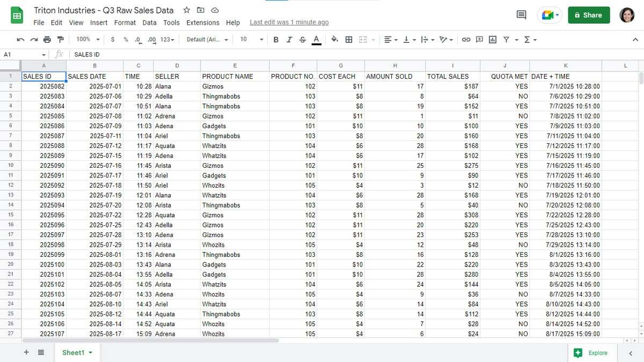Image resolution: width=644 pixels, height=362 pixels.
Task: Click the document title to rename
Action: (104, 10)
